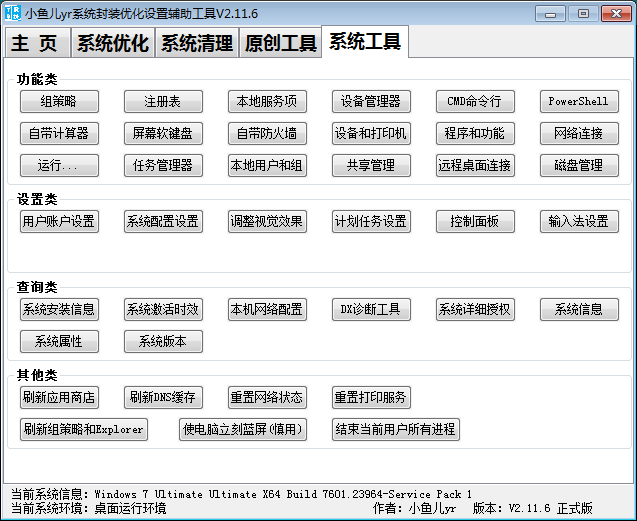Start the CMD命令行 prompt
Viewport: 637px width, 521px height.
[x=475, y=102]
